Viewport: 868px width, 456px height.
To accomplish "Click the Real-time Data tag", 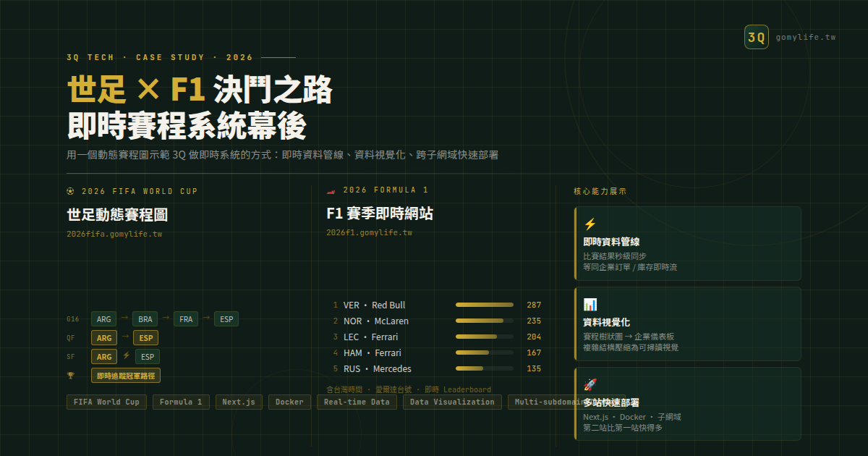I will coord(357,402).
